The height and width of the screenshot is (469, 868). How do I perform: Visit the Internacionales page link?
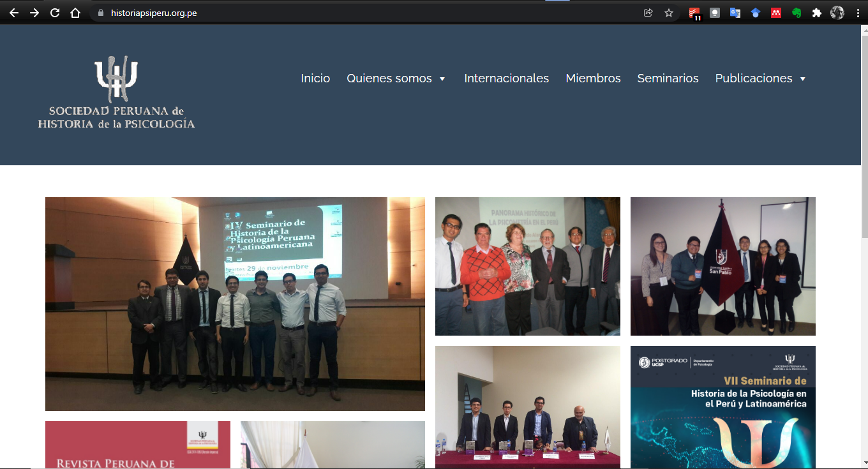[x=506, y=78]
